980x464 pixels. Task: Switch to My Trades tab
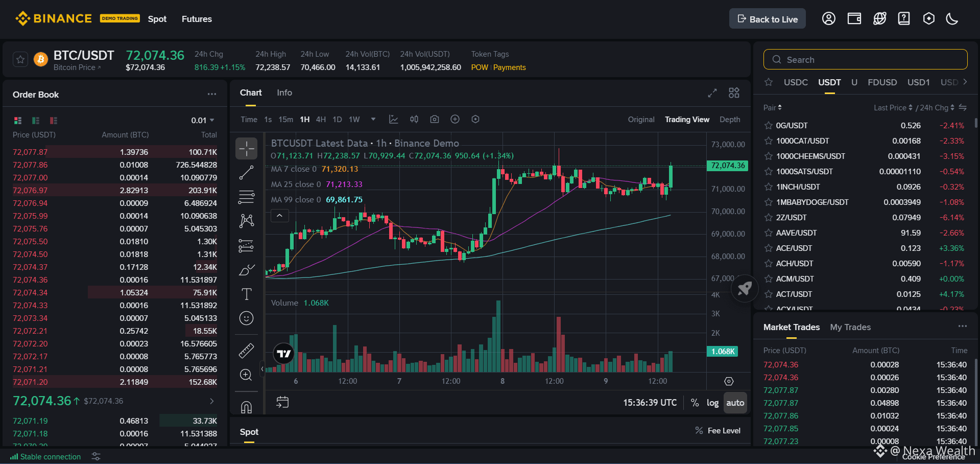click(x=850, y=327)
